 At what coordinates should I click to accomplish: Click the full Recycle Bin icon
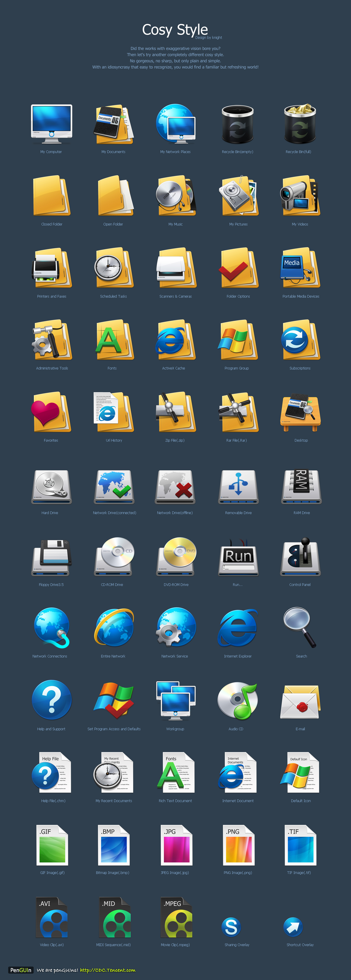pos(300,124)
